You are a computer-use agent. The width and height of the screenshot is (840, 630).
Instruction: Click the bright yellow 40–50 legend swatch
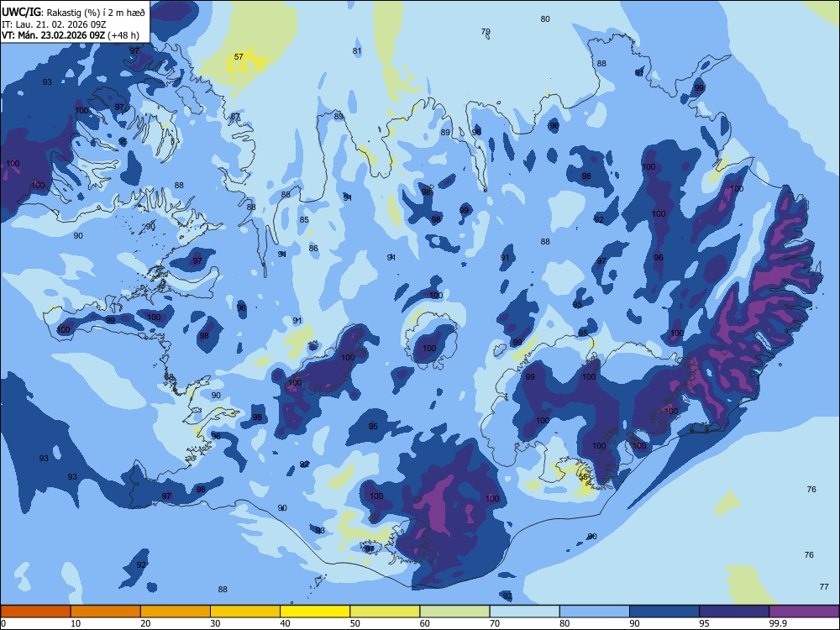pos(315,612)
